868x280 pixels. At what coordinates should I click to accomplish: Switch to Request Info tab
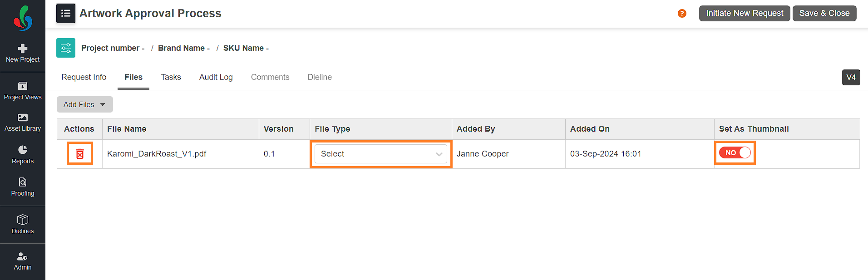[84, 77]
